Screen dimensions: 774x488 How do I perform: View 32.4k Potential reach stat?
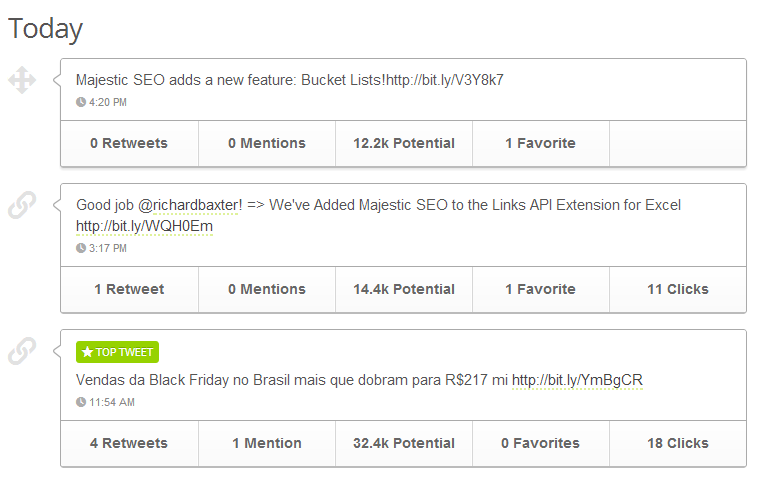404,443
